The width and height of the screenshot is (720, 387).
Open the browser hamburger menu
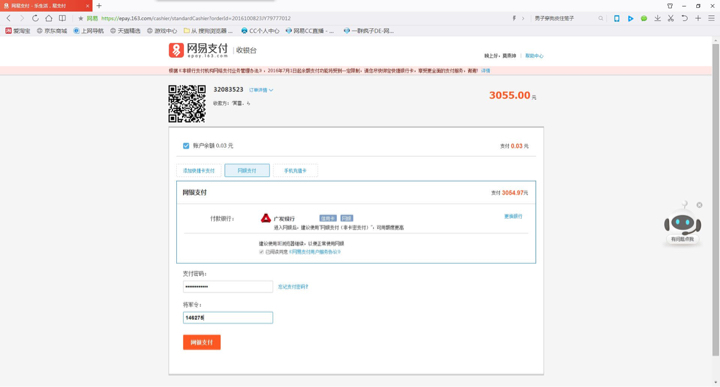711,18
